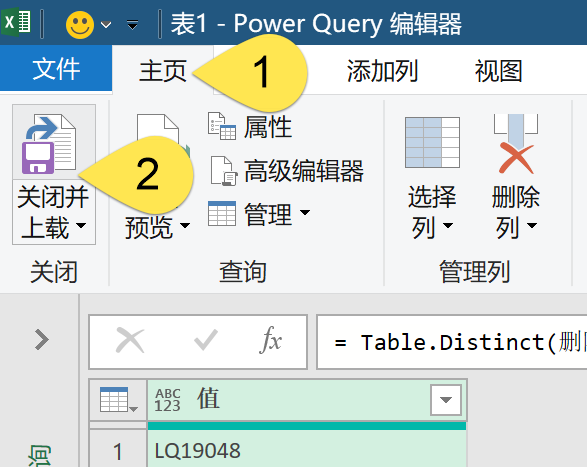Open the 文件 file tab
587x467 pixels.
(x=56, y=69)
